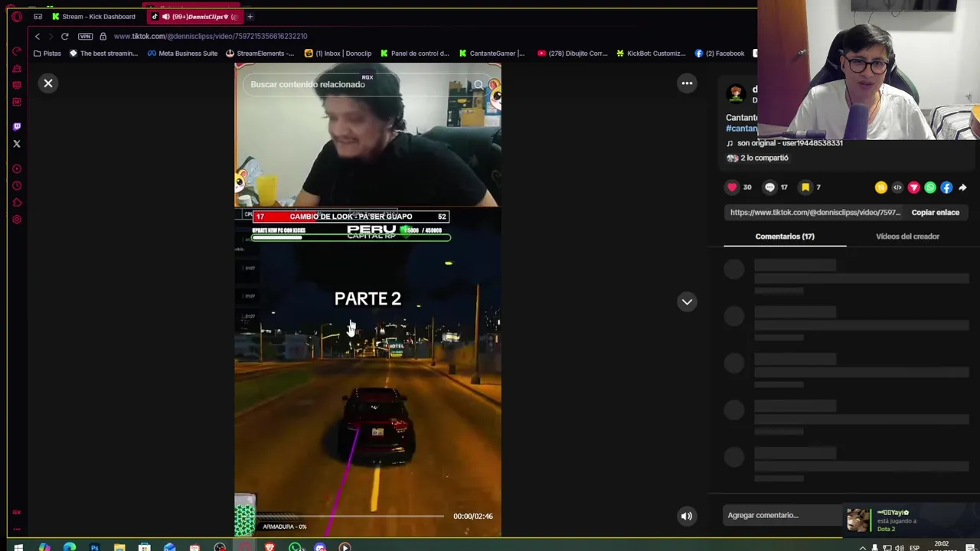This screenshot has width=980, height=551.
Task: Open sidebar three-dots more options
Action: tap(17, 528)
